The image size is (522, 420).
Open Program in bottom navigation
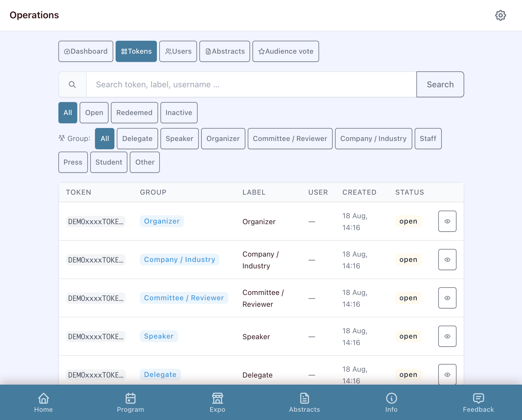(130, 402)
